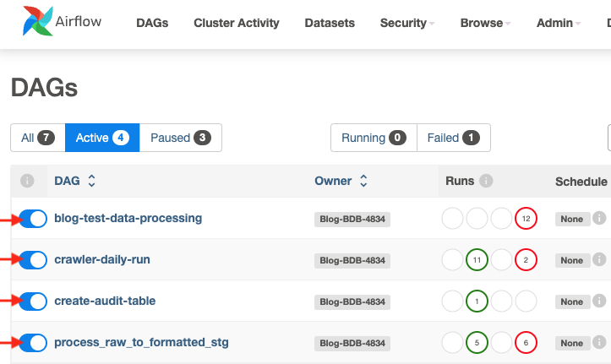Click info icon beside the Runs header
The width and height of the screenshot is (611, 364).
[486, 181]
